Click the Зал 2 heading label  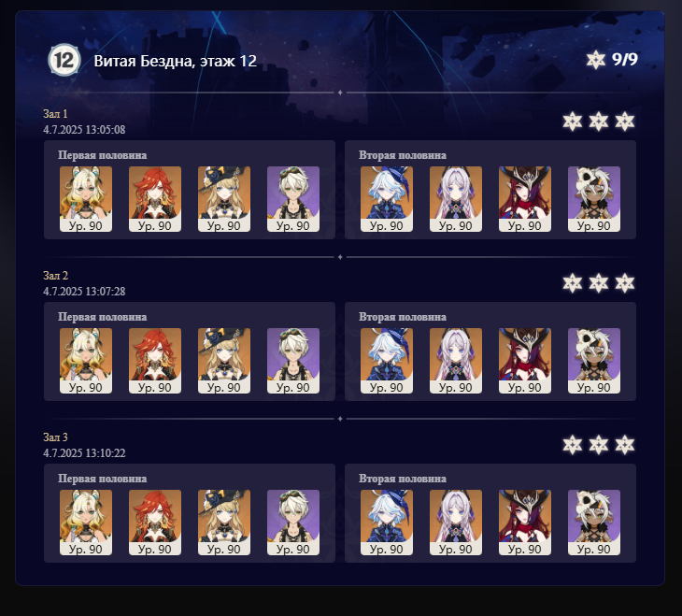pos(56,276)
